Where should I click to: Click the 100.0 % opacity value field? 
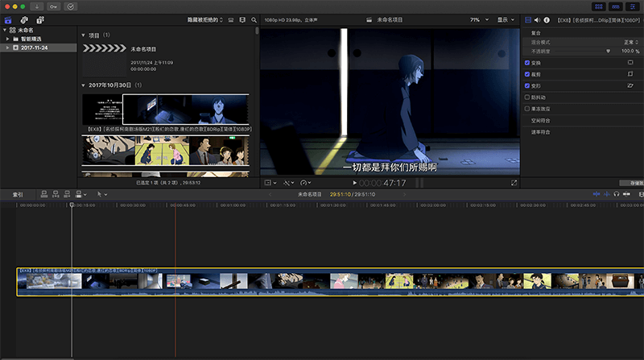point(630,51)
